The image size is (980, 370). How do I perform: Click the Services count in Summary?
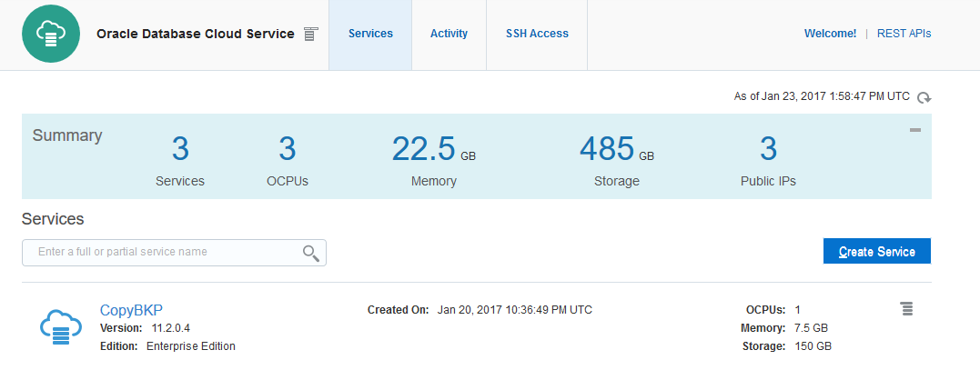[180, 150]
